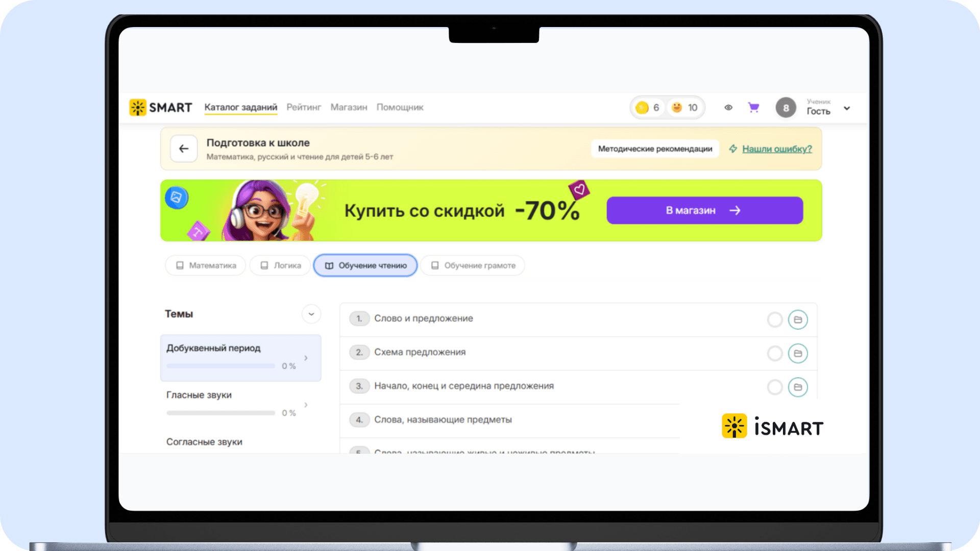Select the circle next to Слово и предложение
This screenshot has height=551, width=980.
click(775, 320)
